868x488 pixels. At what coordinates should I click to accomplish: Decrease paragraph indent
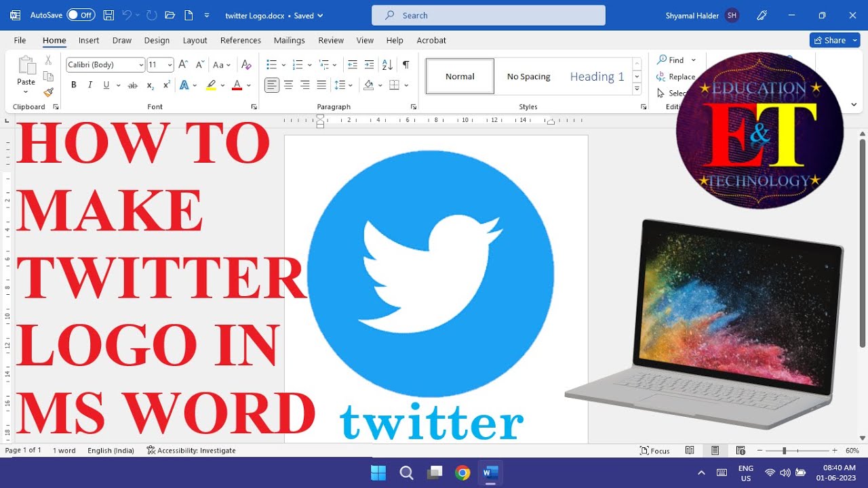tap(353, 65)
